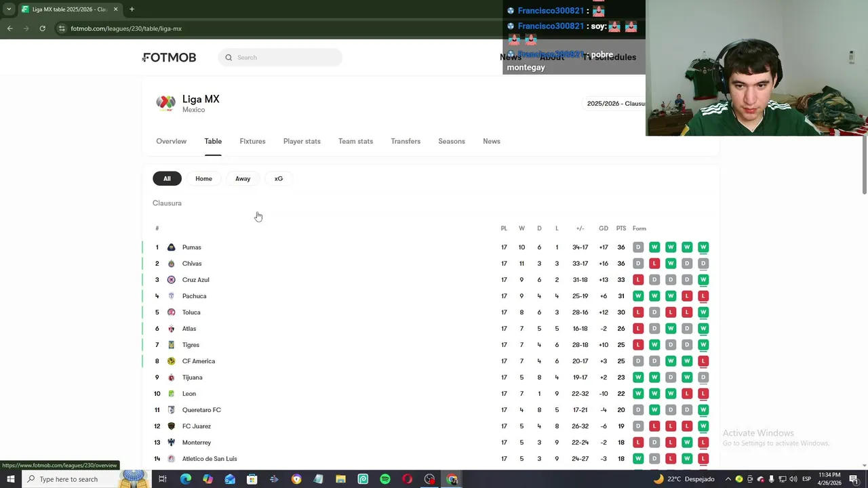
Task: Open the Queretaro FC team link
Action: click(201, 410)
